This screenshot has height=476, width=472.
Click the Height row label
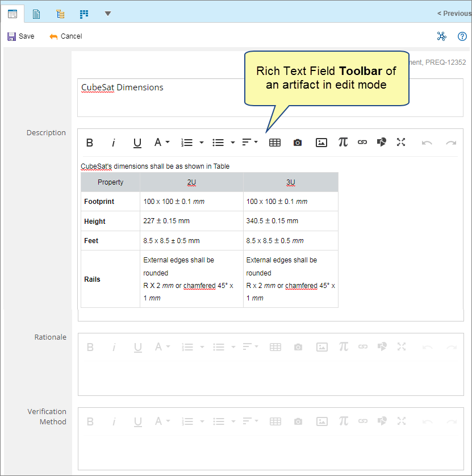(95, 222)
